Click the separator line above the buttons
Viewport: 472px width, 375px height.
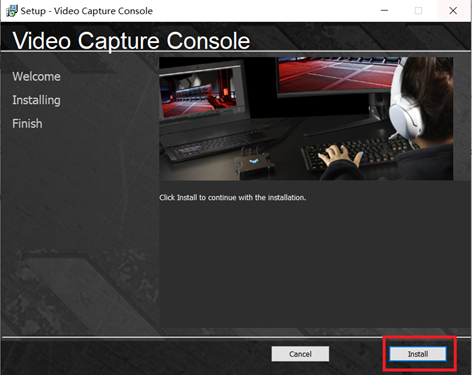pos(236,337)
